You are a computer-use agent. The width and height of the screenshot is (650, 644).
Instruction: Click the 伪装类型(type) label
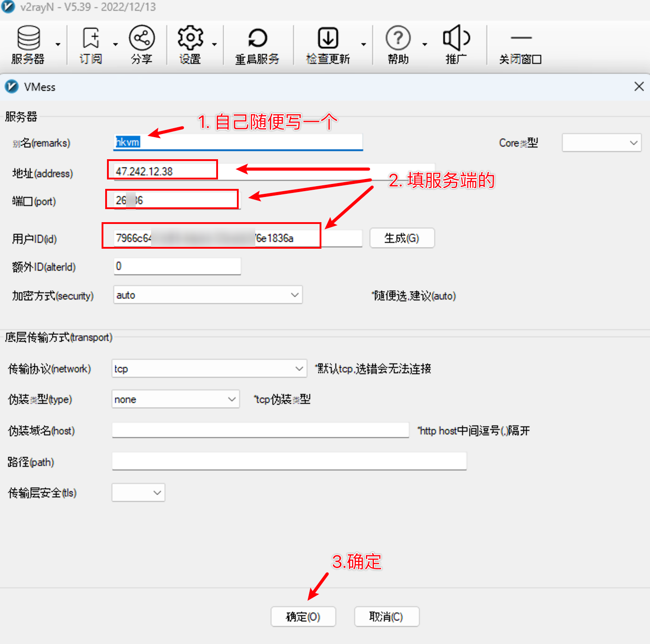40,399
